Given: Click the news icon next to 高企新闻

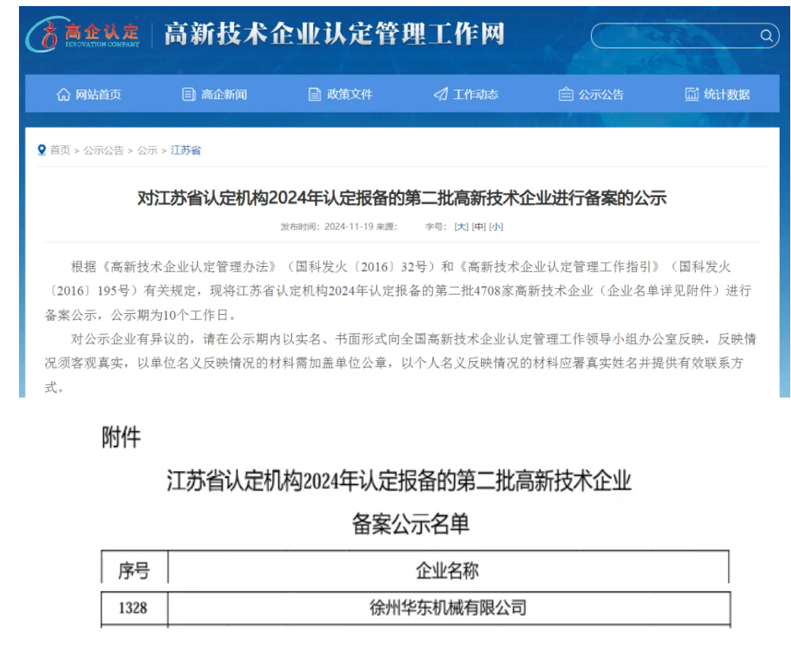Looking at the screenshot, I should (x=187, y=94).
